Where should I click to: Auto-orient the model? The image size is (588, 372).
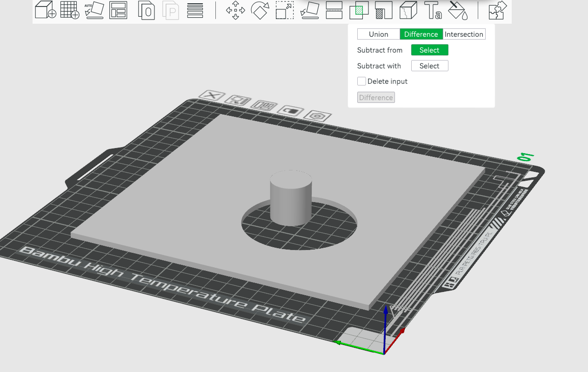tap(94, 10)
